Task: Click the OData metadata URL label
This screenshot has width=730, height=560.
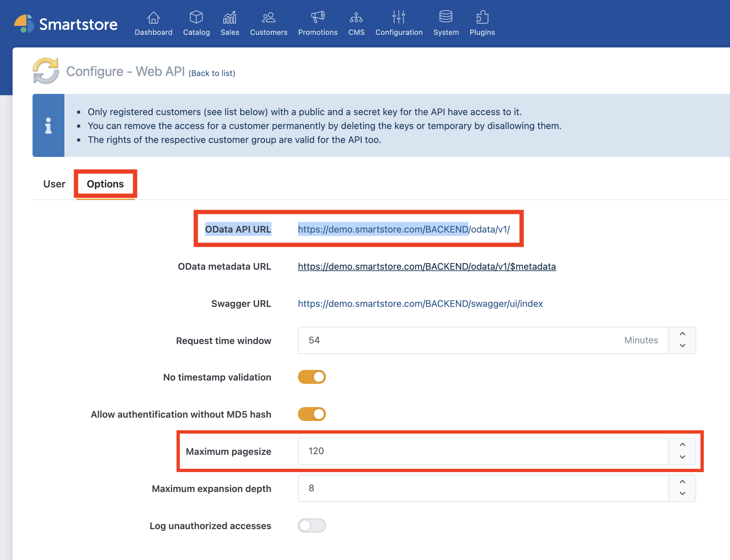Action: [224, 267]
